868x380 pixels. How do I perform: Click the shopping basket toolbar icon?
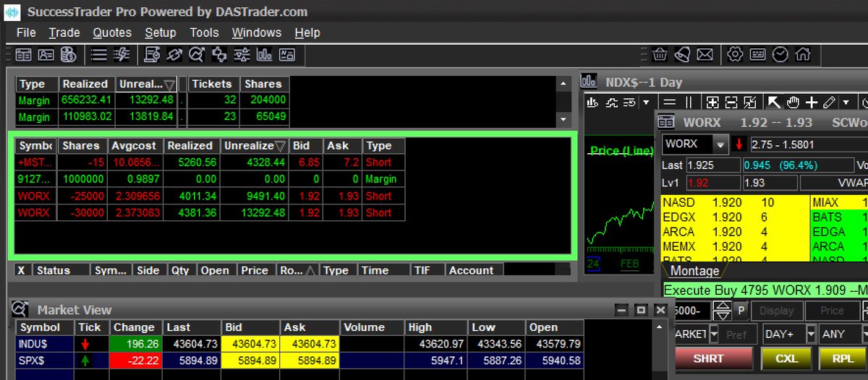tap(660, 54)
